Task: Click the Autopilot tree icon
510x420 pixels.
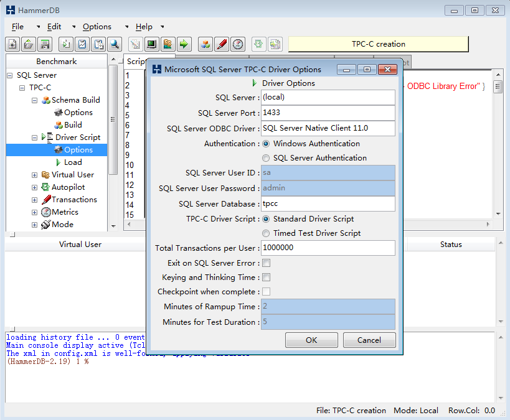Action: 45,187
